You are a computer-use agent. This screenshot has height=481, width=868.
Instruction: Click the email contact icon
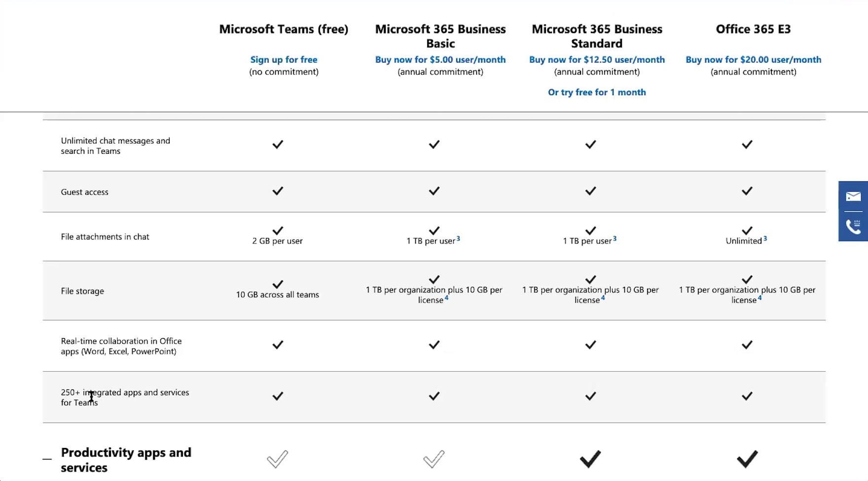853,197
